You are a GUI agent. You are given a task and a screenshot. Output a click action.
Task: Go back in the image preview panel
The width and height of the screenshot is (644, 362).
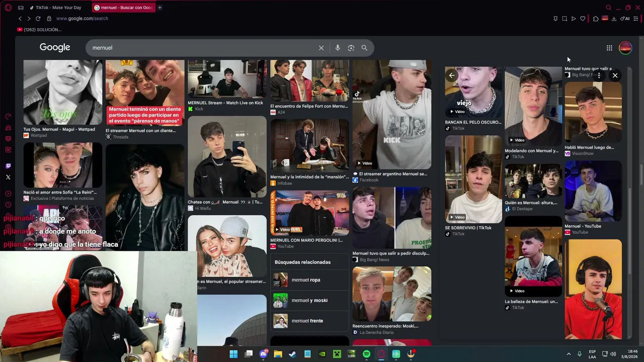(451, 75)
